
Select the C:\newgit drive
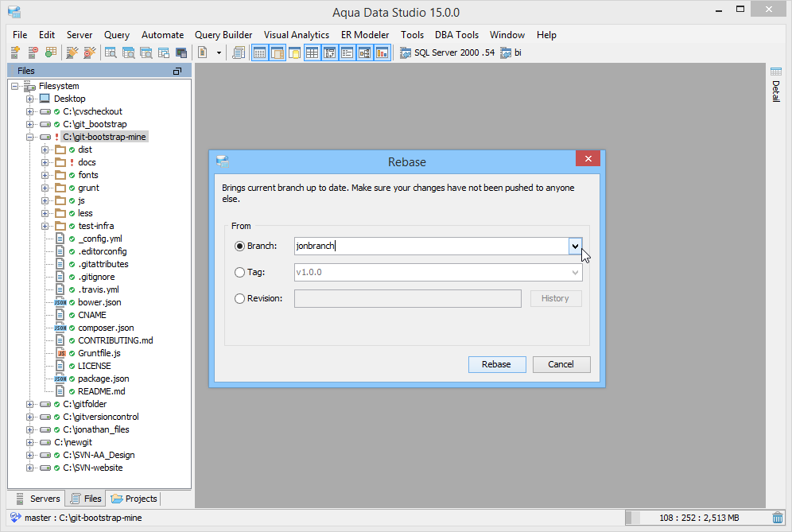click(x=73, y=443)
